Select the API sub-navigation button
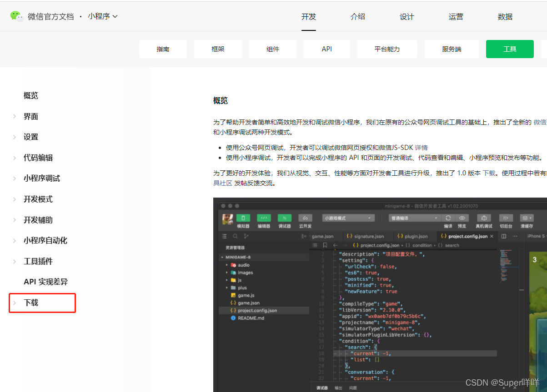 [326, 49]
